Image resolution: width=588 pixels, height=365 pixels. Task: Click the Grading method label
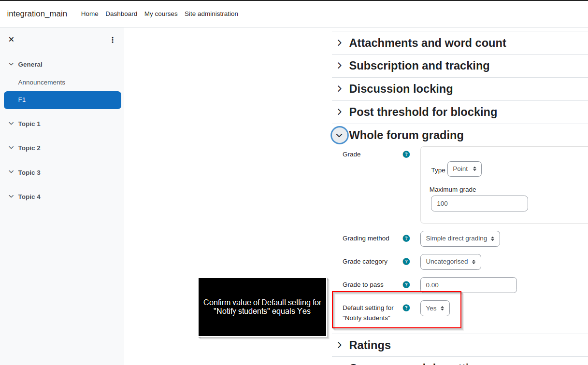pyautogui.click(x=366, y=239)
